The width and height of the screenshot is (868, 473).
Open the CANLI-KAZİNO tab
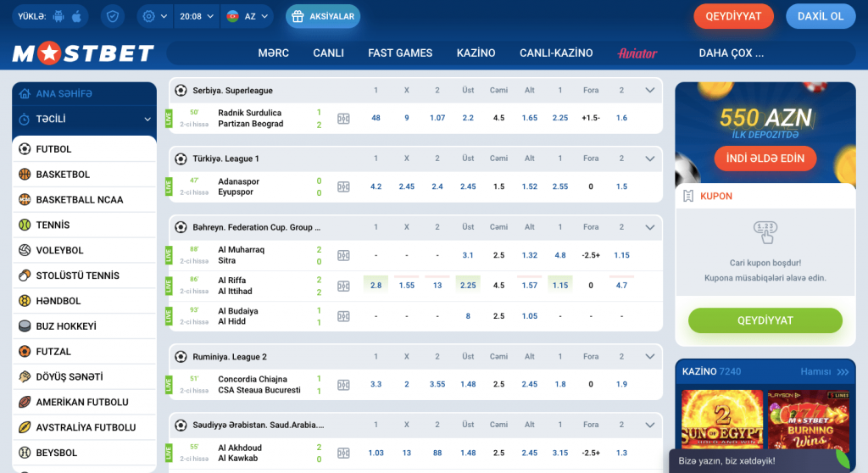[x=556, y=53]
